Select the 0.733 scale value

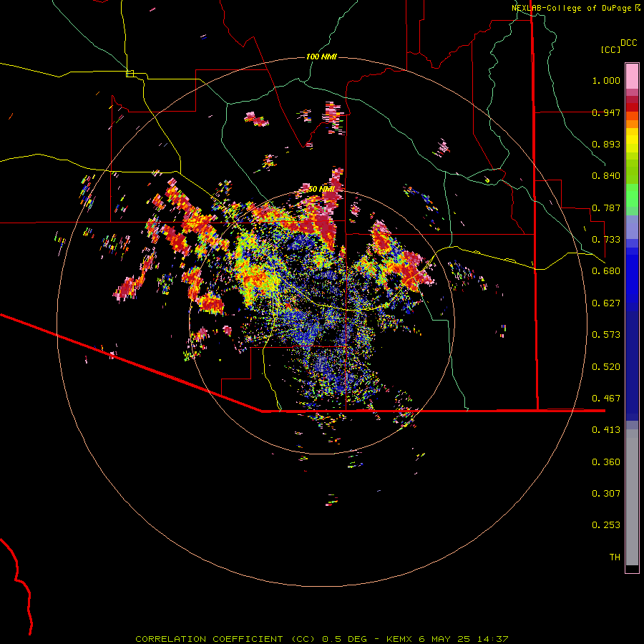[x=606, y=240]
